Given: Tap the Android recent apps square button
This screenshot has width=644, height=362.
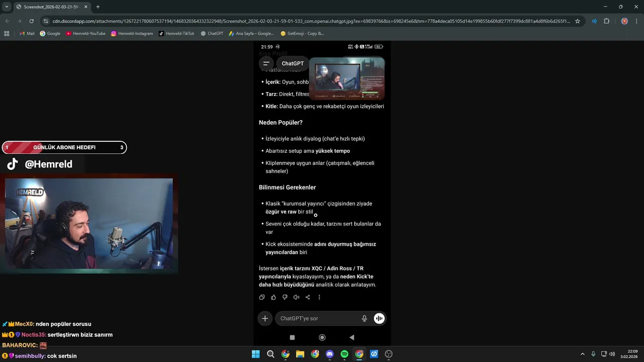Looking at the screenshot, I should [x=292, y=337].
